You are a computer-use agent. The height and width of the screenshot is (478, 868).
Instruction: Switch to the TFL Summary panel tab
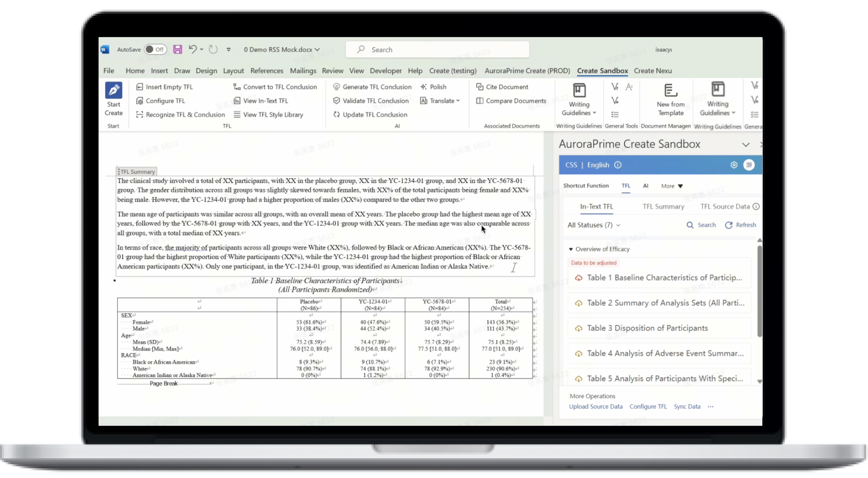point(663,206)
